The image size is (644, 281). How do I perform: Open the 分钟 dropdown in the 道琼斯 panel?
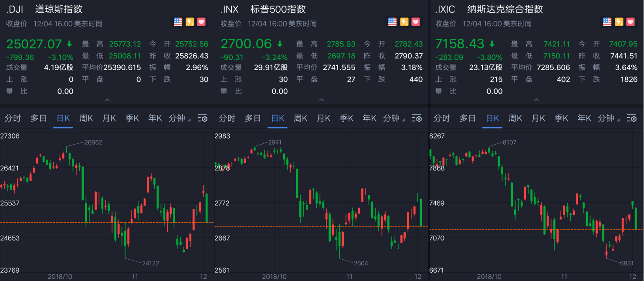(x=180, y=118)
